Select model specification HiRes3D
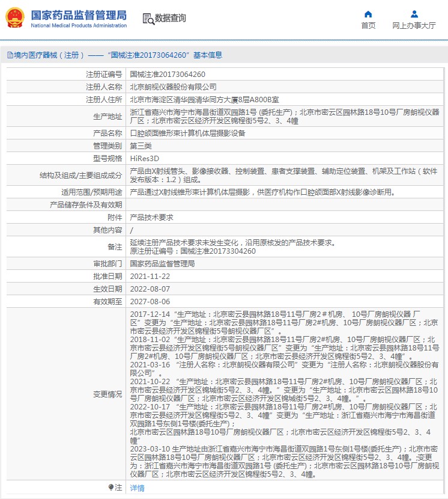The image size is (448, 499). pos(144,159)
